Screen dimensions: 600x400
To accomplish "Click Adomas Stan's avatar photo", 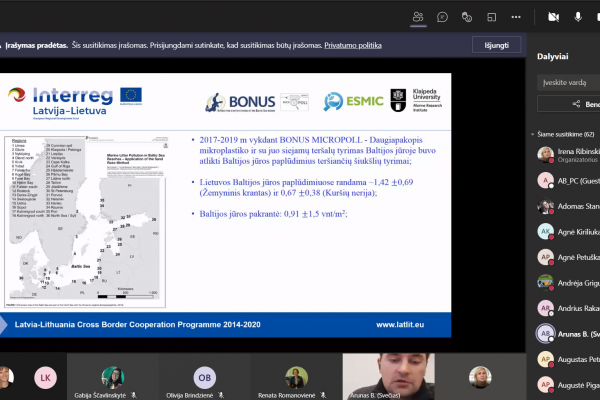I will click(x=545, y=206).
